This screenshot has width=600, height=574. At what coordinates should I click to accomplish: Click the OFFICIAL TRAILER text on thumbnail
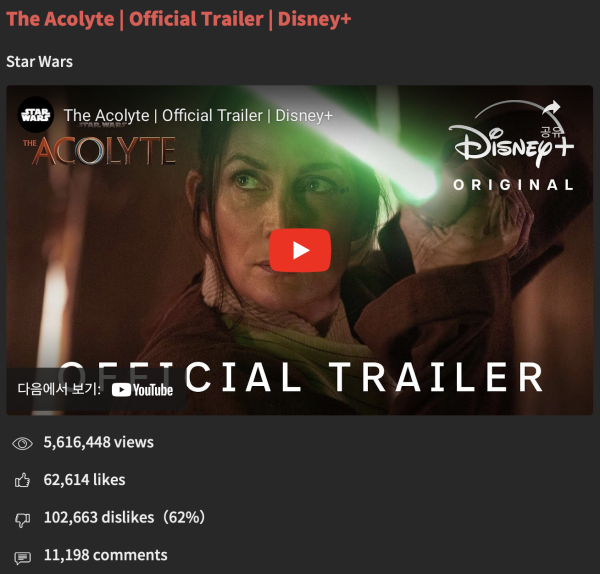click(300, 377)
